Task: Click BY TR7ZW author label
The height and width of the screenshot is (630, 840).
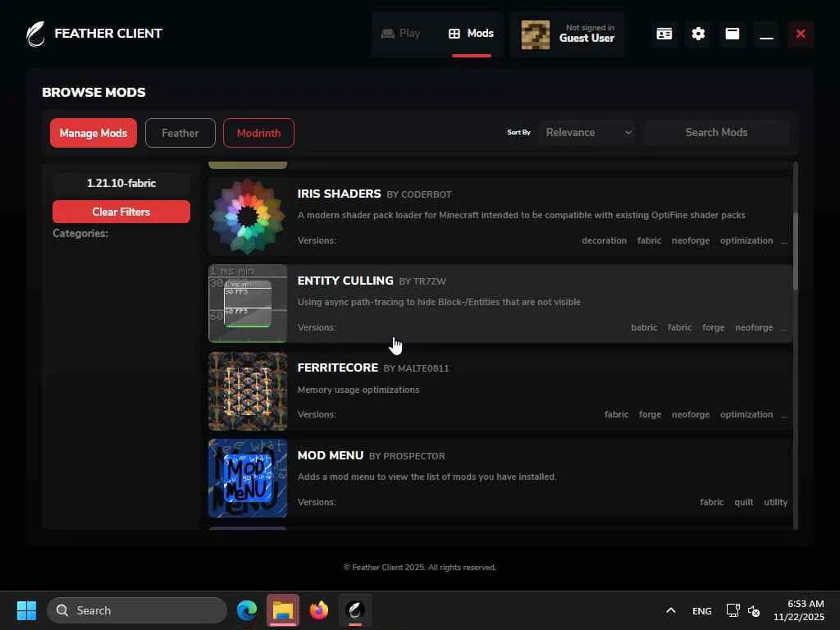Action: coord(422,281)
